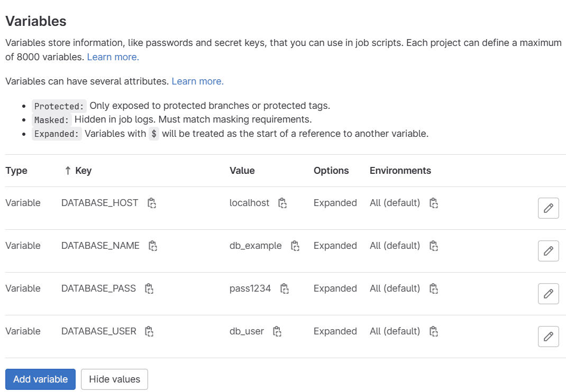The width and height of the screenshot is (566, 392).
Task: Copy environment for DATABASE_NAME row
Action: 434,246
